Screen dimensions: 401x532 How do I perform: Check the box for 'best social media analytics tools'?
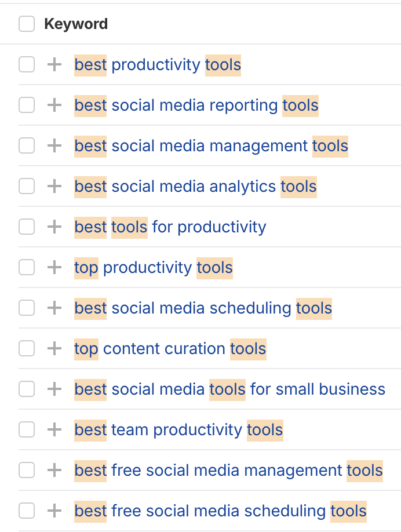coord(27,186)
